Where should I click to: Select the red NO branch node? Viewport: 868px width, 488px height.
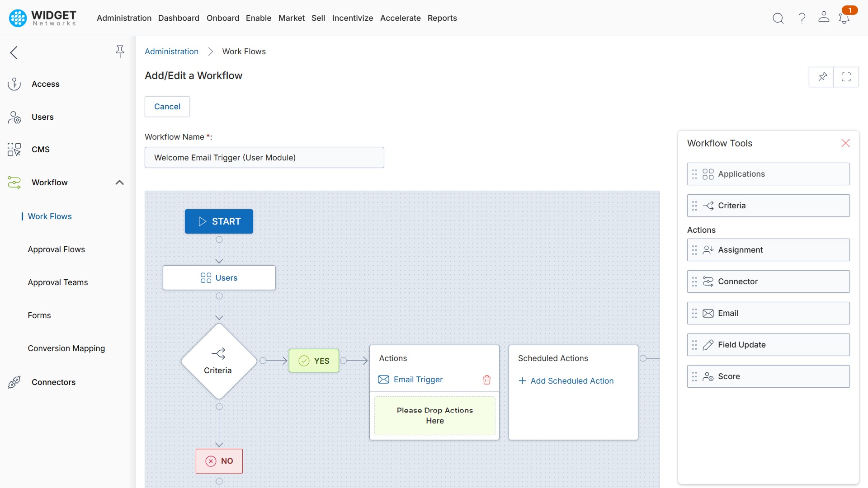pyautogui.click(x=219, y=461)
